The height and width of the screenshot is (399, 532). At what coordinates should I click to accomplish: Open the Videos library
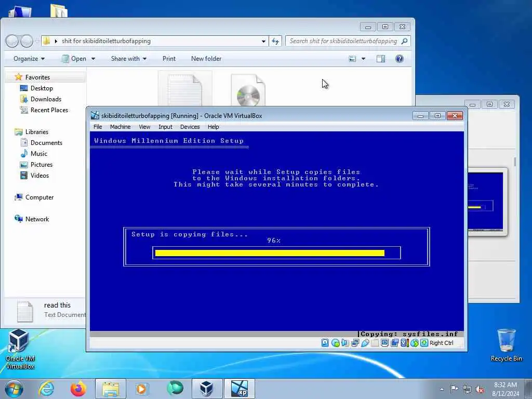(x=39, y=175)
